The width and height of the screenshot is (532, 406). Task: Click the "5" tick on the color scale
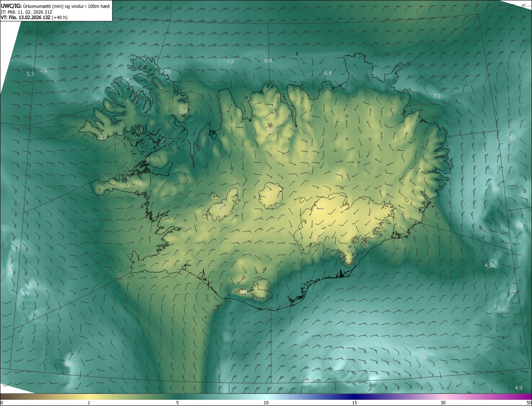[177, 403]
